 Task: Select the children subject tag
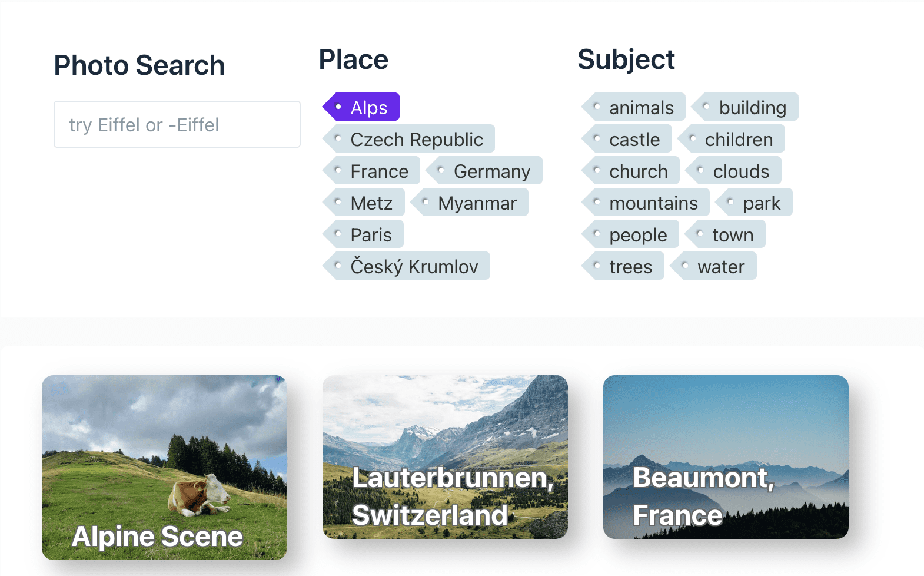point(731,139)
